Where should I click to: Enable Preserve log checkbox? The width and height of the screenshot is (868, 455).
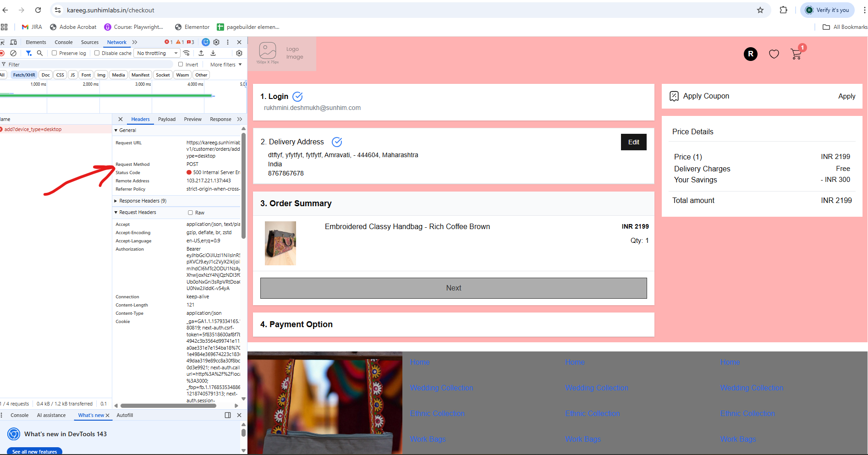(55, 53)
